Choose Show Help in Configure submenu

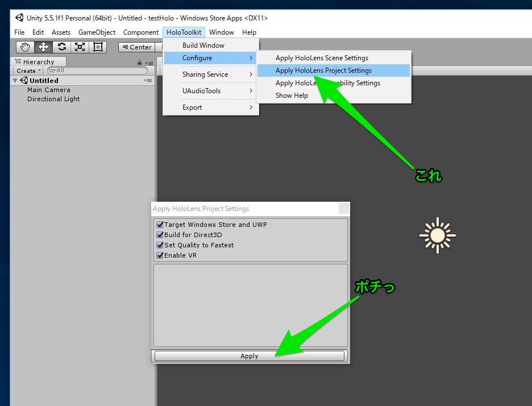334,96
